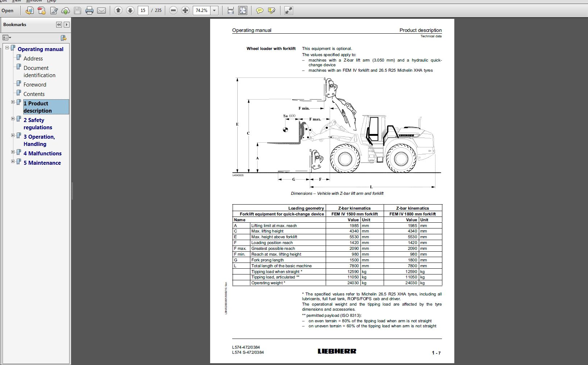Click the new bookmark icon
The width and height of the screenshot is (588, 365).
(63, 38)
